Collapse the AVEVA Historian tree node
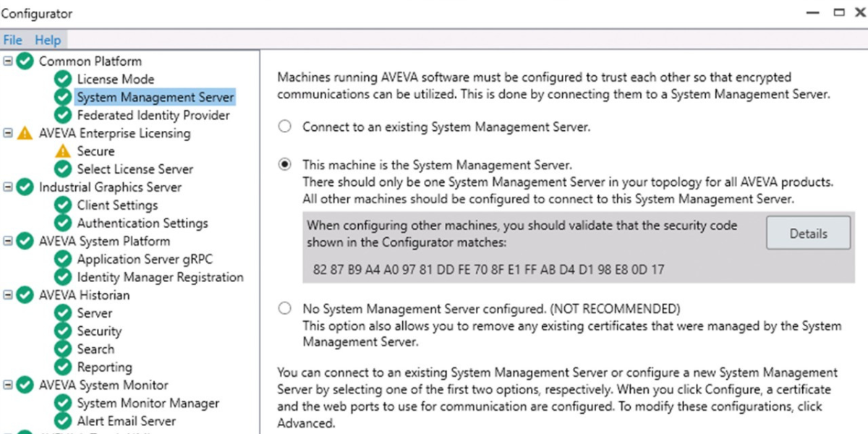The height and width of the screenshot is (434, 868). (x=8, y=295)
